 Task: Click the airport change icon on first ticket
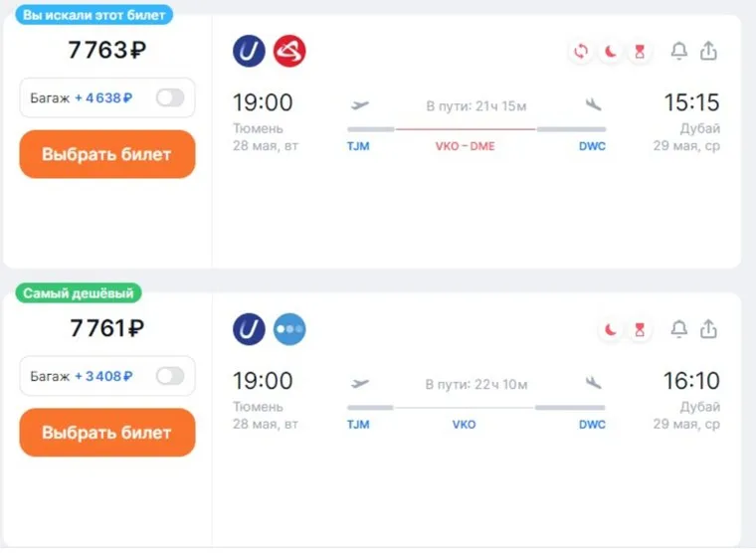tap(581, 52)
